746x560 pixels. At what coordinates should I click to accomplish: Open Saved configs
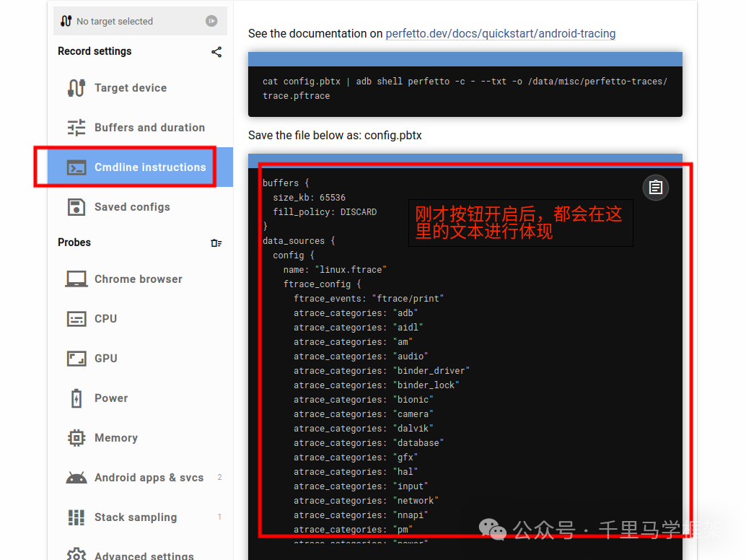point(141,207)
